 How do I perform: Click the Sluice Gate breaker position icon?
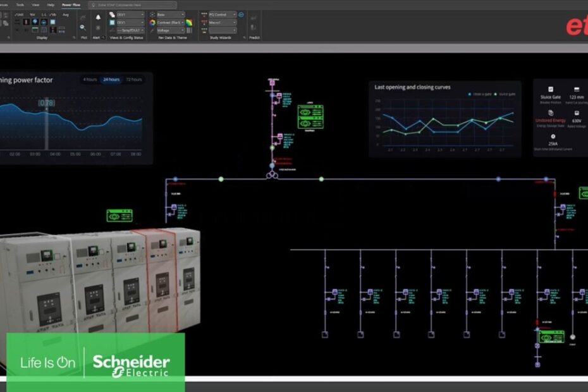click(551, 90)
